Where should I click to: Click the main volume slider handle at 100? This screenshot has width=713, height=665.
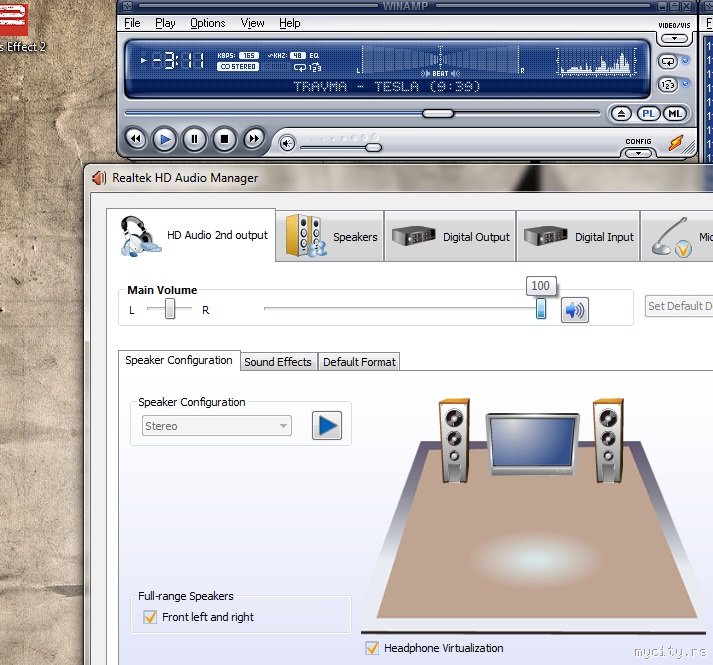point(541,308)
